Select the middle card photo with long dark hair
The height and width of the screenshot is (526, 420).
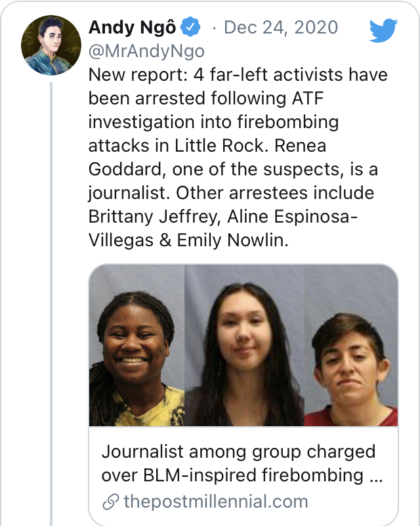(x=244, y=345)
